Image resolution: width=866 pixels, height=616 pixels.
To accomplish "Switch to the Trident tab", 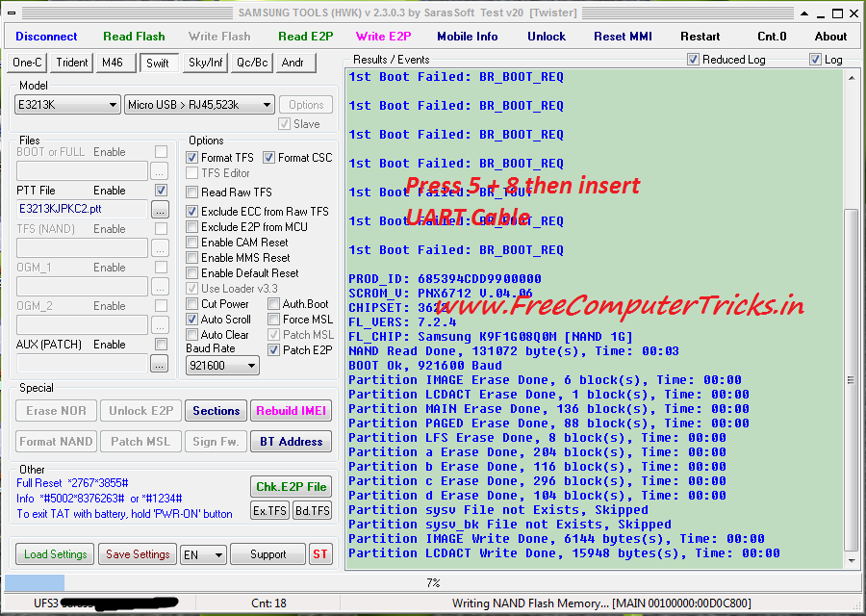I will (x=72, y=63).
